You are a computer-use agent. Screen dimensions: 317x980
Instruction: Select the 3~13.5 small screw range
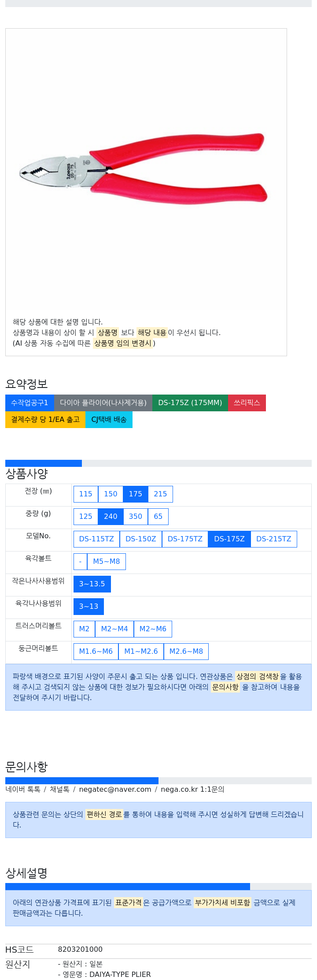92,584
